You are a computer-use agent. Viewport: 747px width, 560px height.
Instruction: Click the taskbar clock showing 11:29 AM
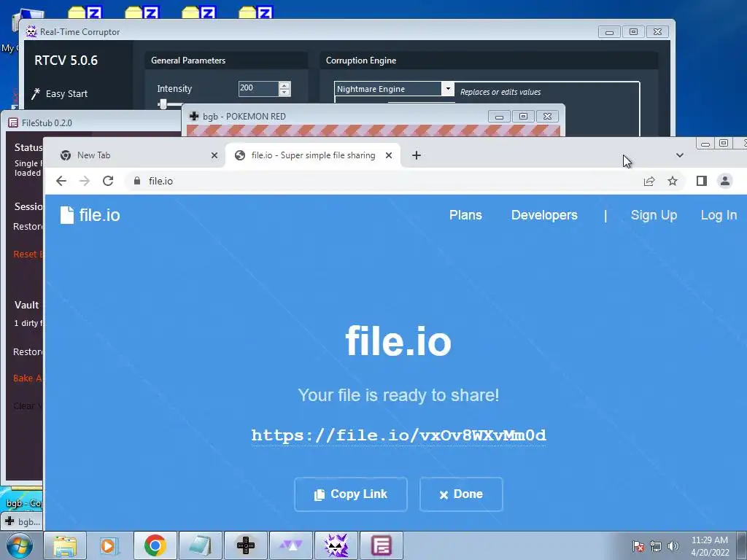(x=710, y=546)
